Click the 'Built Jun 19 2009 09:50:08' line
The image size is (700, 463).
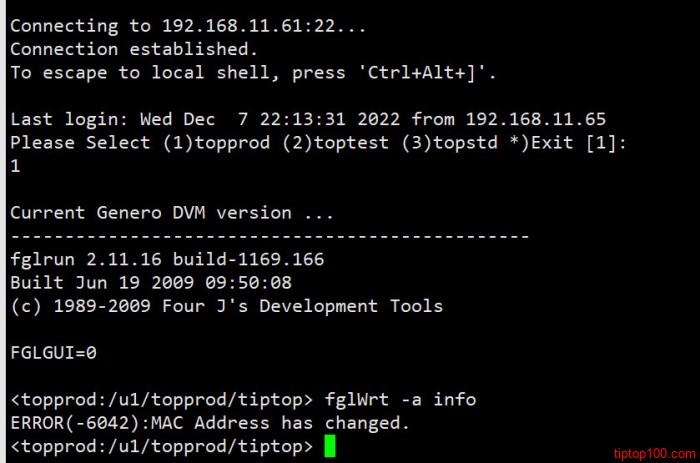coord(151,282)
